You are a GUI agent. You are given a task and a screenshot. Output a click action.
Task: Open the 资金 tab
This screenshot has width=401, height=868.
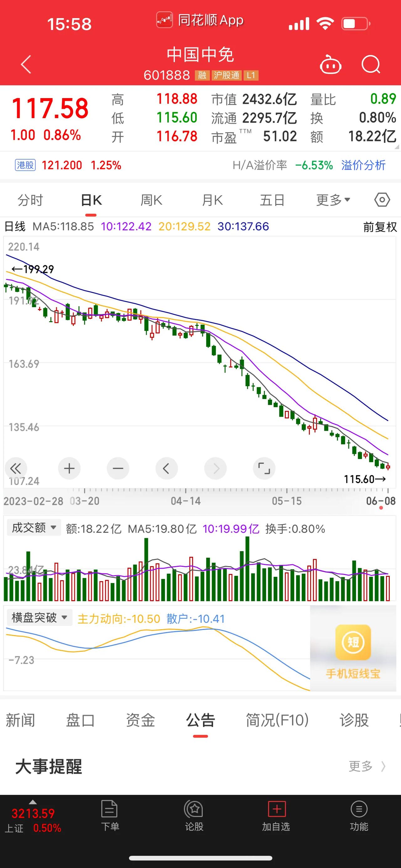tap(140, 720)
